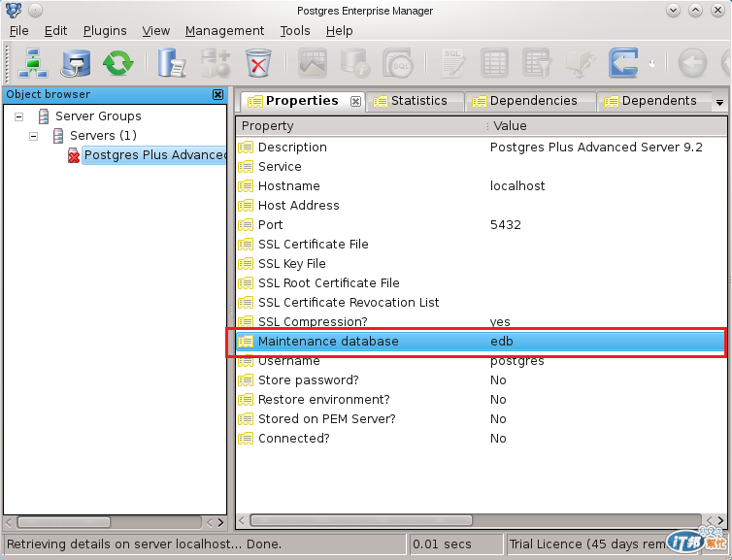The height and width of the screenshot is (560, 732).
Task: Click the disconnected server red X icon
Action: point(73,155)
